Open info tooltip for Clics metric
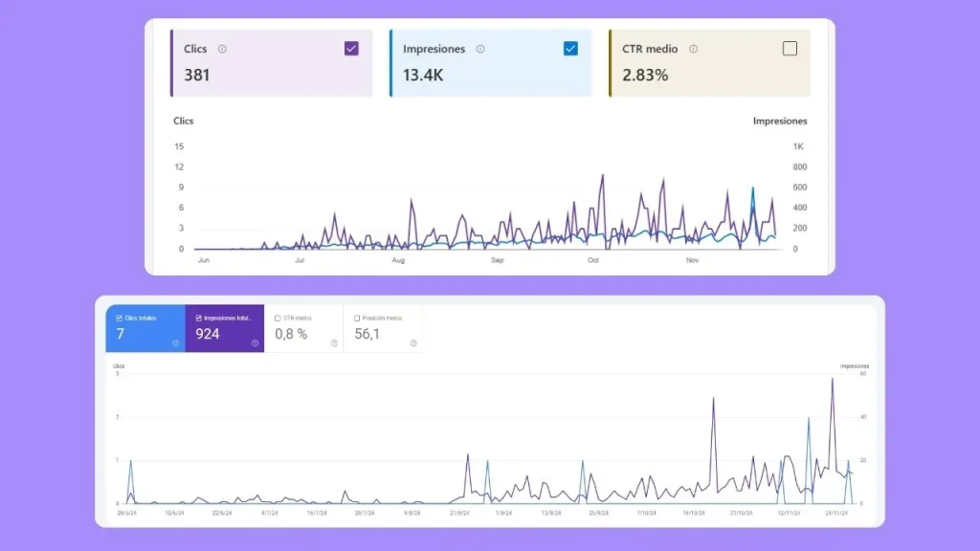 coord(222,49)
